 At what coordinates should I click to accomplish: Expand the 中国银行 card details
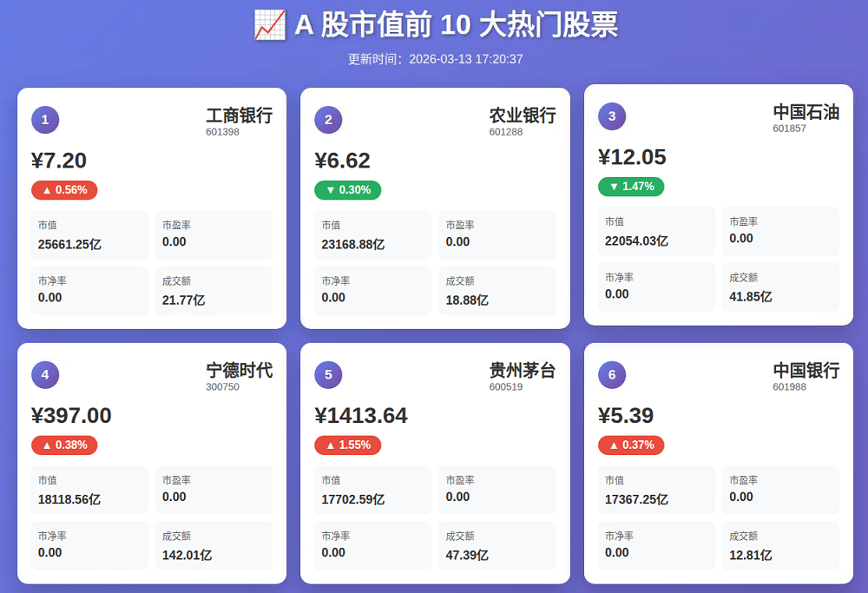coord(719,463)
